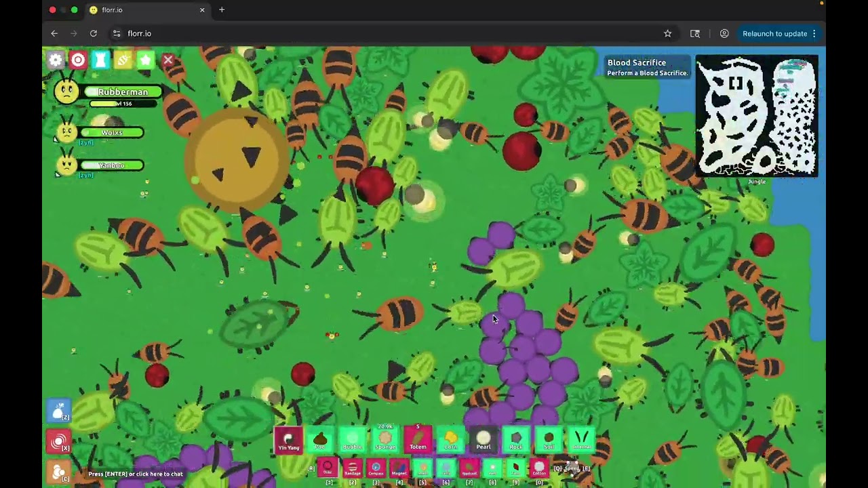Image resolution: width=868 pixels, height=488 pixels.
Task: Click the [R] rotate loadout label
Action: point(312,468)
